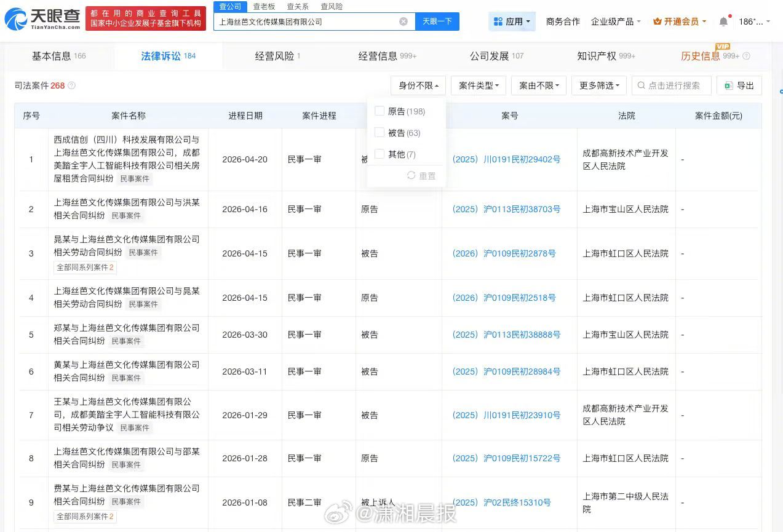The image size is (783, 532).
Task: Click 郑某 contract dispute case name
Action: coord(127,335)
